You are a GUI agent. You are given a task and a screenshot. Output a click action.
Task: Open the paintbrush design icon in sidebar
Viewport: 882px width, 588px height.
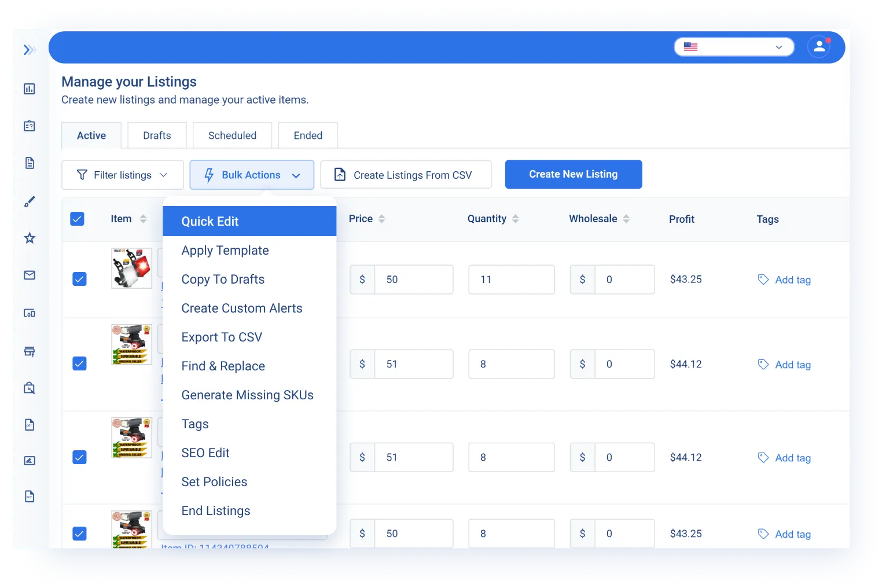[x=30, y=201]
